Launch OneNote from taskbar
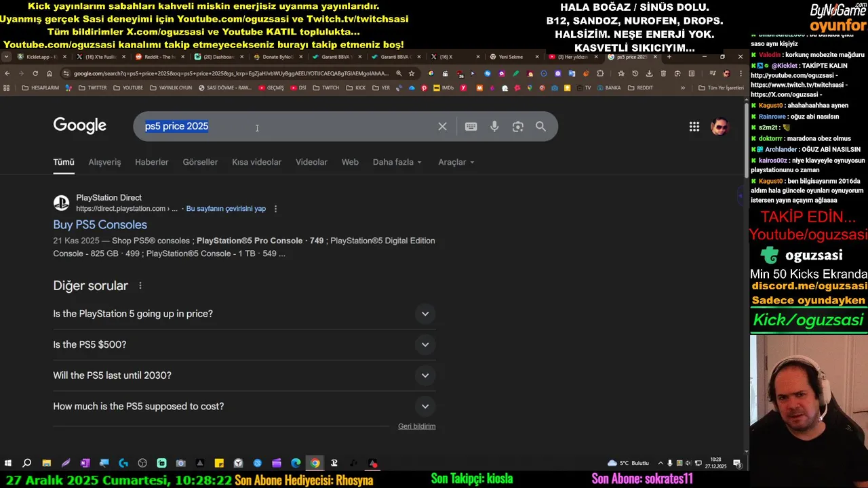 tap(85, 464)
